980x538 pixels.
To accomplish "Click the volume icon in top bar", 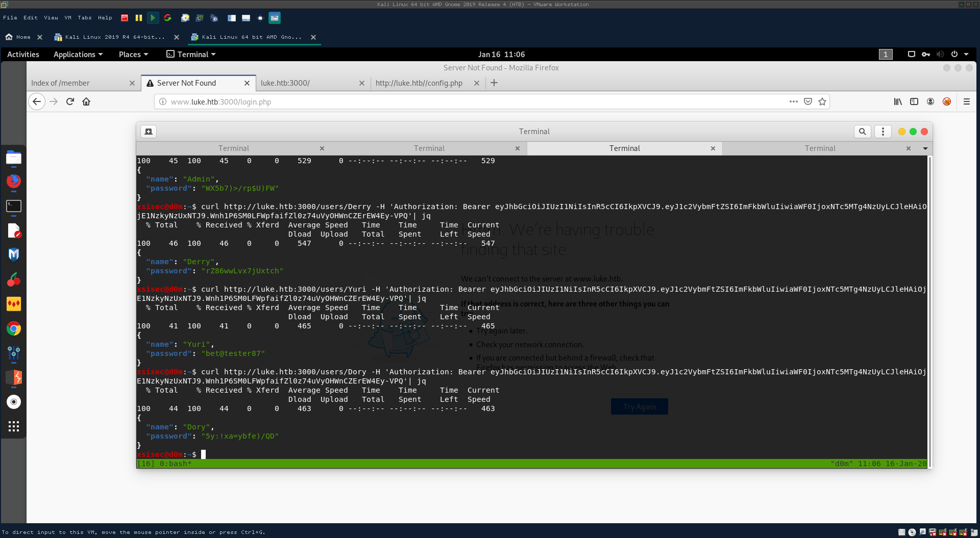I will [x=940, y=54].
